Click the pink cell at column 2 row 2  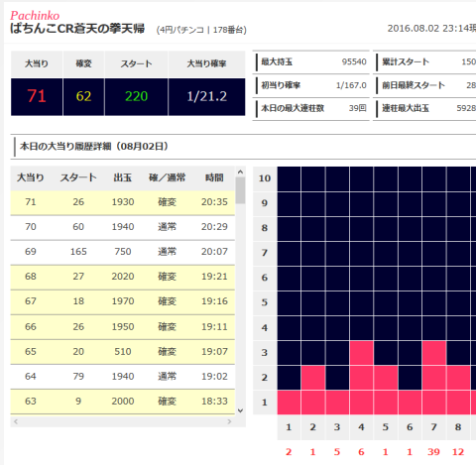click(313, 378)
